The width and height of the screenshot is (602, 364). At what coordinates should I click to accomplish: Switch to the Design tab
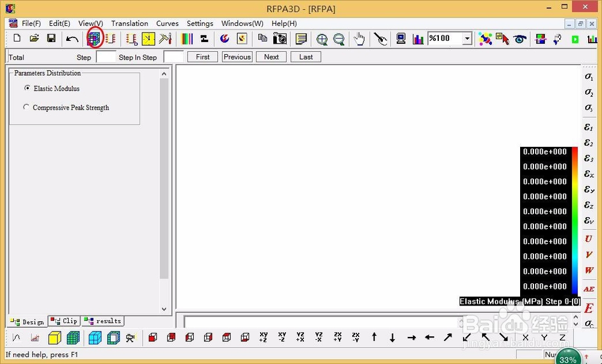pyautogui.click(x=28, y=321)
